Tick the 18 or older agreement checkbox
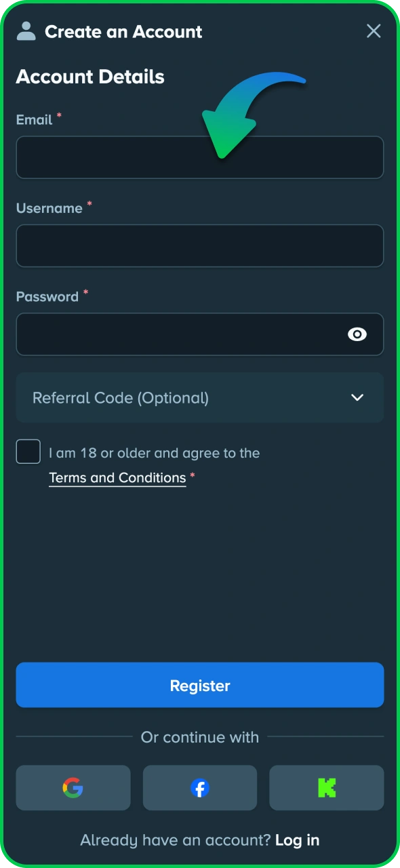This screenshot has width=400, height=868. click(28, 452)
